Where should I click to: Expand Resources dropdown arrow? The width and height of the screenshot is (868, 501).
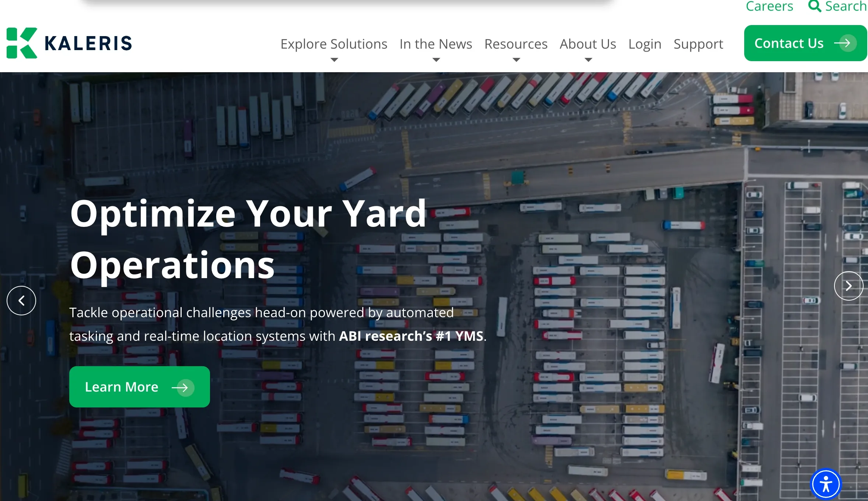tap(516, 60)
